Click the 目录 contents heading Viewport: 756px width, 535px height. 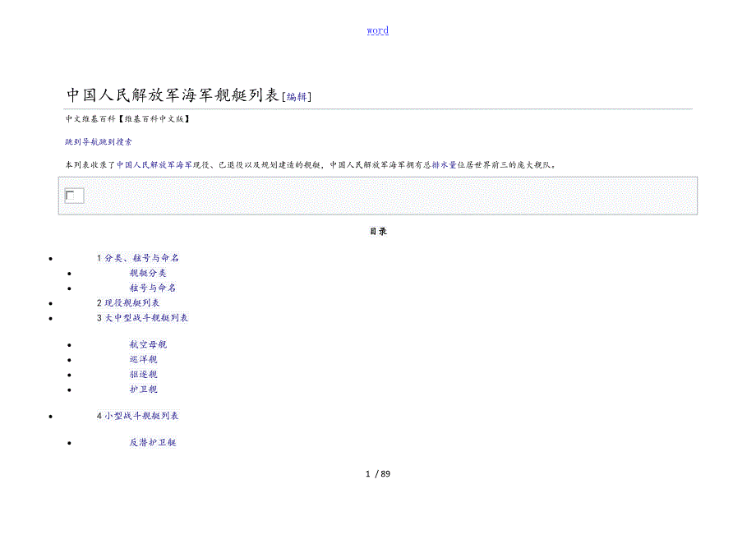coord(378,232)
